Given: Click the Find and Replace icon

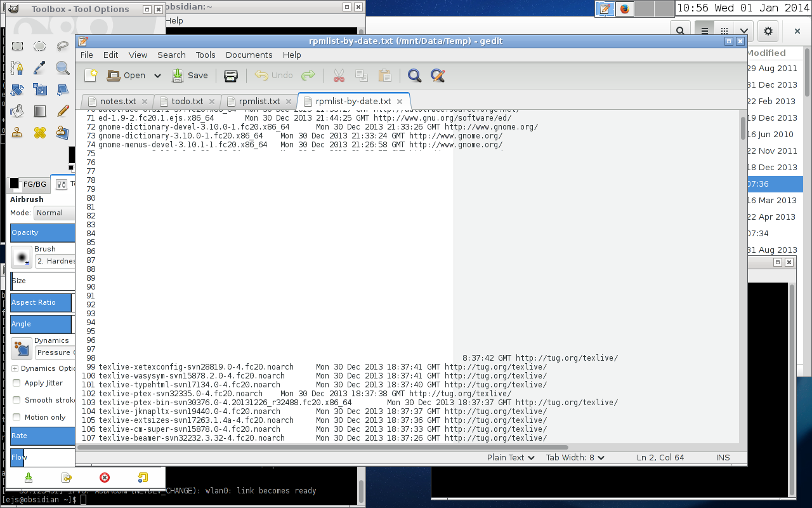Looking at the screenshot, I should [x=437, y=76].
